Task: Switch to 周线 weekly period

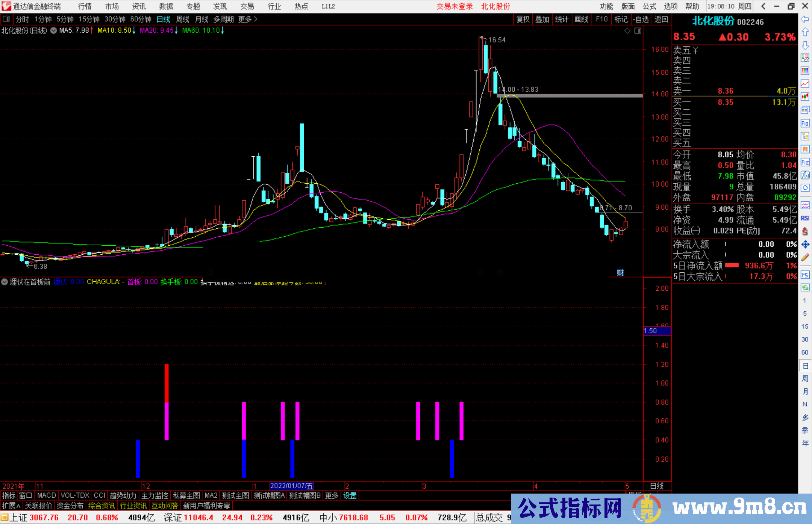Action: click(183, 19)
